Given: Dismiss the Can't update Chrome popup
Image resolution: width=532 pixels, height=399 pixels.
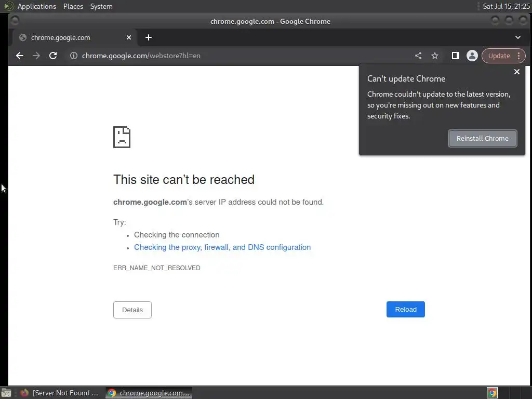Looking at the screenshot, I should click(x=517, y=72).
